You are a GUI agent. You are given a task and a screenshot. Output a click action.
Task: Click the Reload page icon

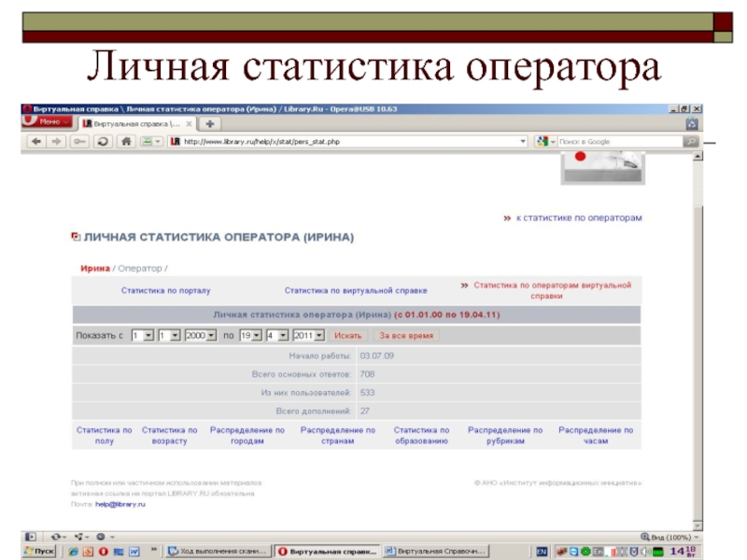click(x=102, y=142)
